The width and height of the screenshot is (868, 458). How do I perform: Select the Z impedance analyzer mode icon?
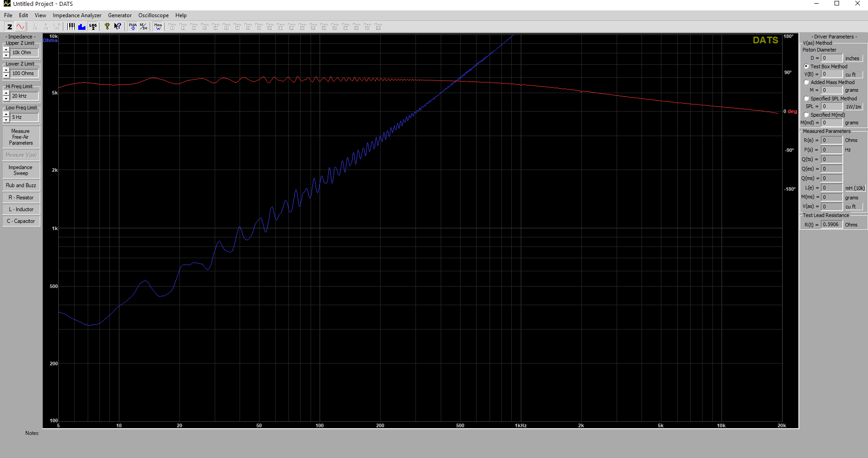[x=9, y=27]
